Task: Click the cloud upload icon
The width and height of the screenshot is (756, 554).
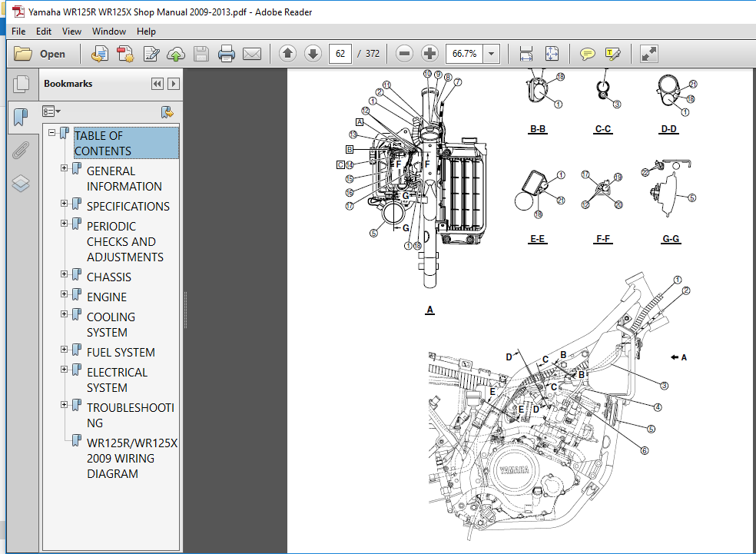Action: 176,54
